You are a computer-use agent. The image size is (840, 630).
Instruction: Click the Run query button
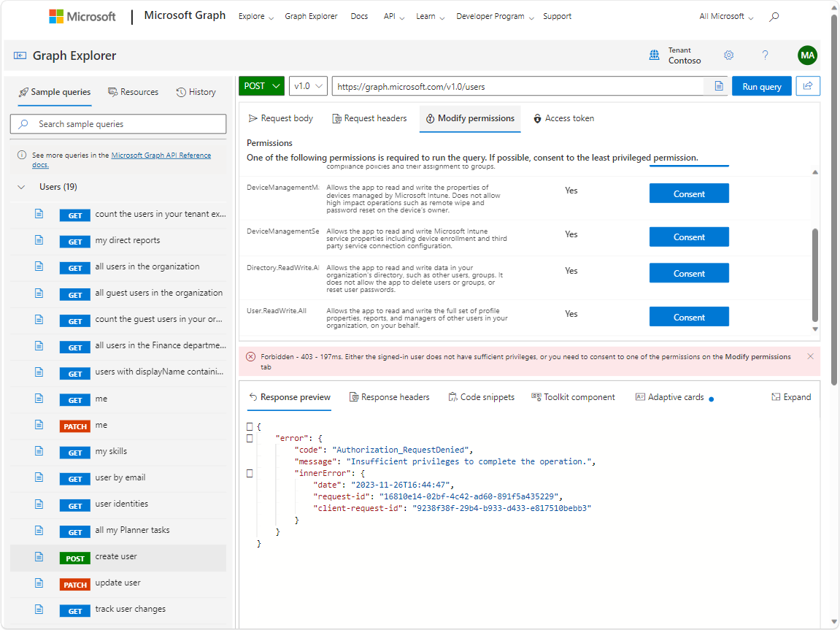[x=761, y=86]
